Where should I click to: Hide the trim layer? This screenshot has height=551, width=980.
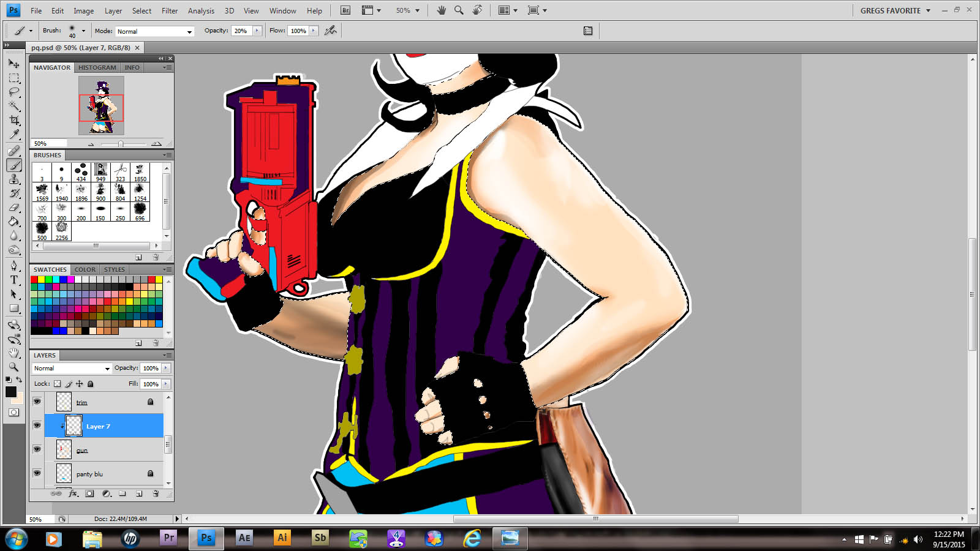point(37,402)
